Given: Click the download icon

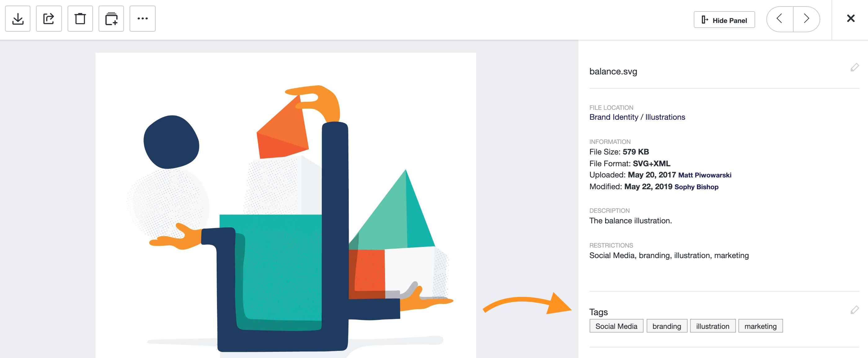Looking at the screenshot, I should point(18,19).
